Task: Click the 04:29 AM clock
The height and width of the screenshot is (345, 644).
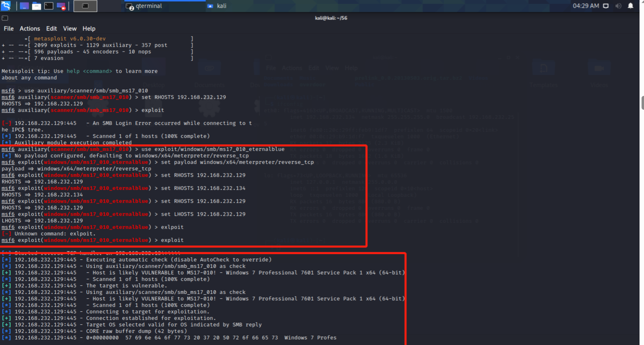Action: 586,6
